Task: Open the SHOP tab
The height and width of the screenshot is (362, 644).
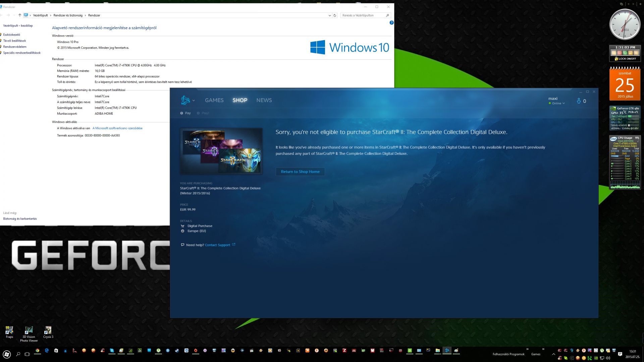Action: coord(240,100)
